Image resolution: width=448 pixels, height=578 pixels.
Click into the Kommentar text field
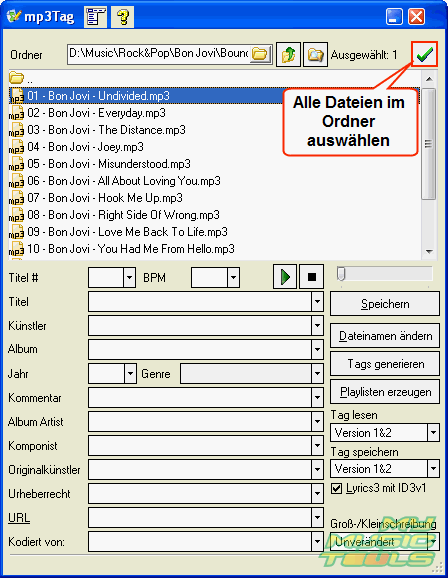coord(200,397)
